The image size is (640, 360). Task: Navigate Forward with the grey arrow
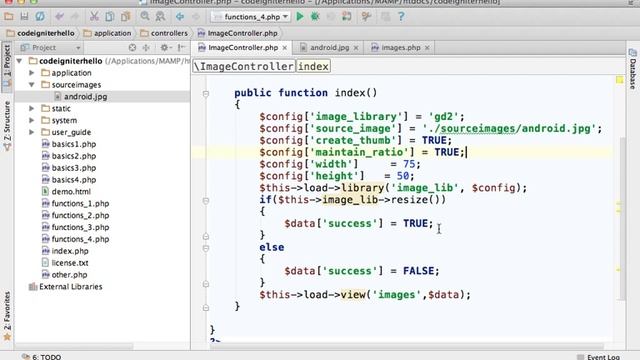tap(196, 16)
